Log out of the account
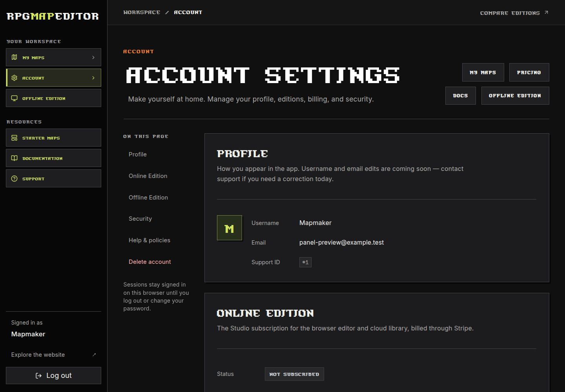565x392 pixels. pyautogui.click(x=53, y=376)
